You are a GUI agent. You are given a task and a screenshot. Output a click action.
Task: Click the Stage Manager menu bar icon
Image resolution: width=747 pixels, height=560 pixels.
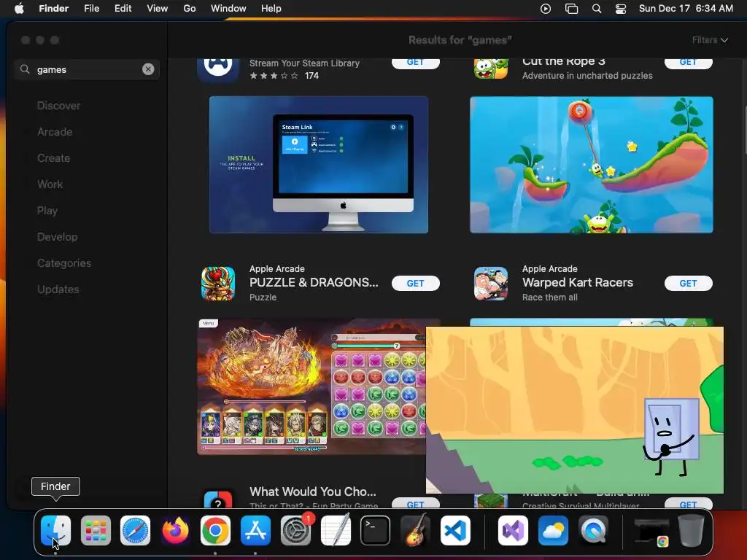571,9
